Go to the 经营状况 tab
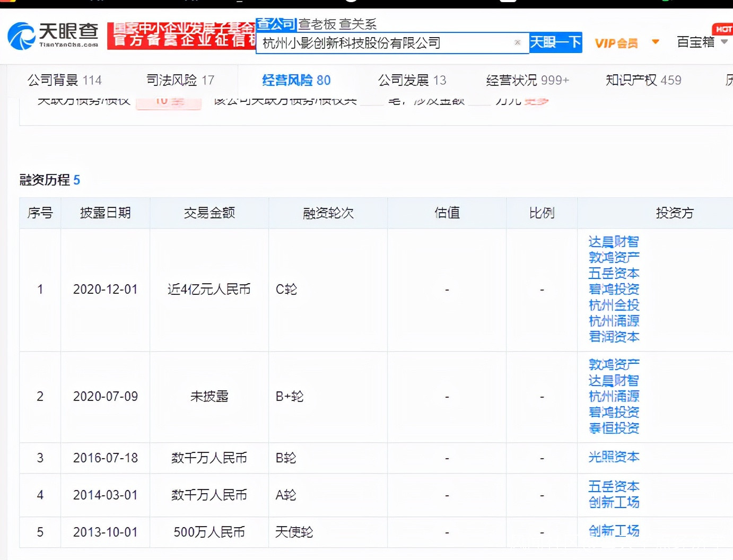The image size is (733, 560). pos(527,80)
